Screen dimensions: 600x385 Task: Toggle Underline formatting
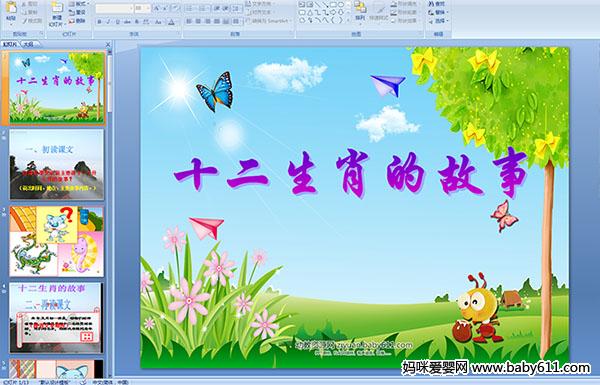(117, 22)
